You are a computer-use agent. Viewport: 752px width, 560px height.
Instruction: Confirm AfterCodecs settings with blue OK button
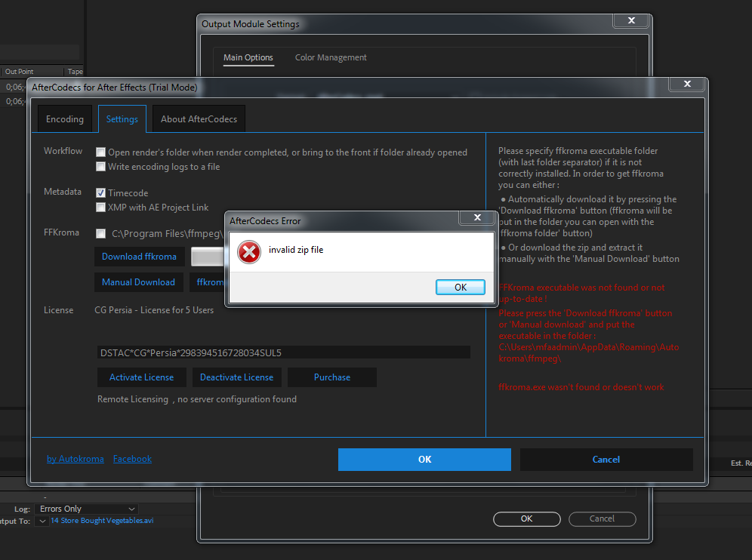click(x=424, y=460)
